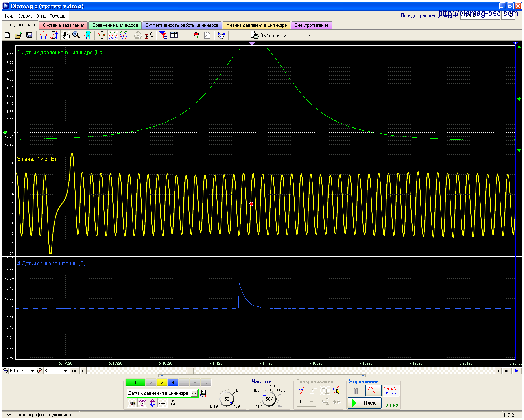Open the Окна menu
The height and width of the screenshot is (420, 524).
[x=41, y=16]
